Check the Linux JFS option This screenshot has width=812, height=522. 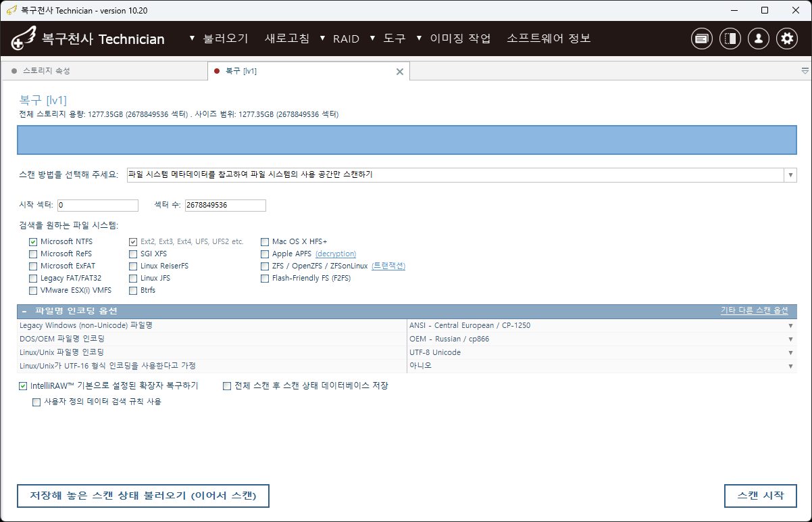pos(133,278)
